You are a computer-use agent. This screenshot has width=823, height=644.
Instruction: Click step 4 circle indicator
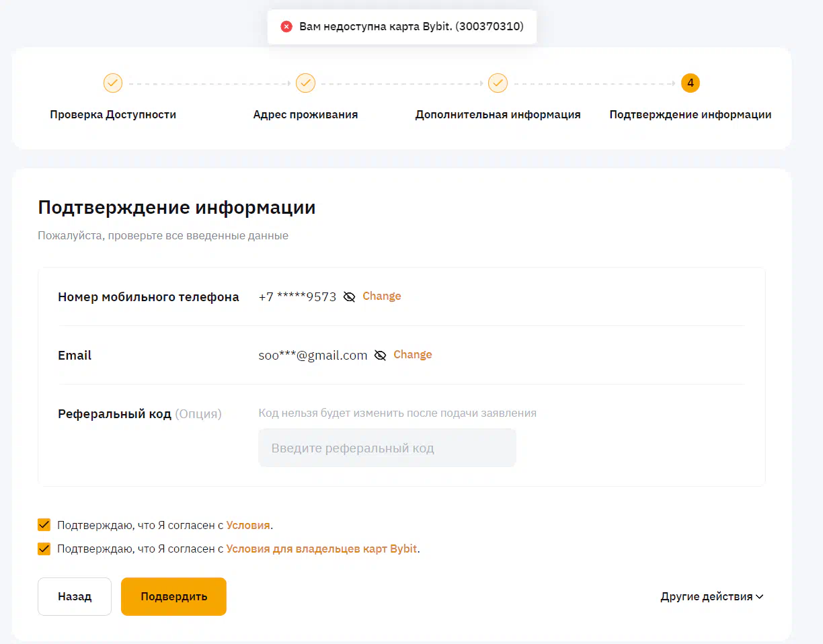click(691, 83)
